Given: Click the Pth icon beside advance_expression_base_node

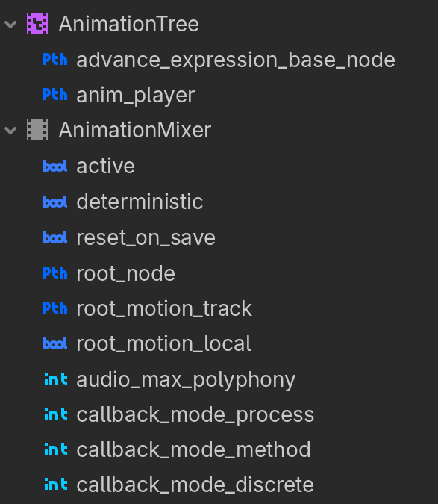Looking at the screenshot, I should [55, 60].
